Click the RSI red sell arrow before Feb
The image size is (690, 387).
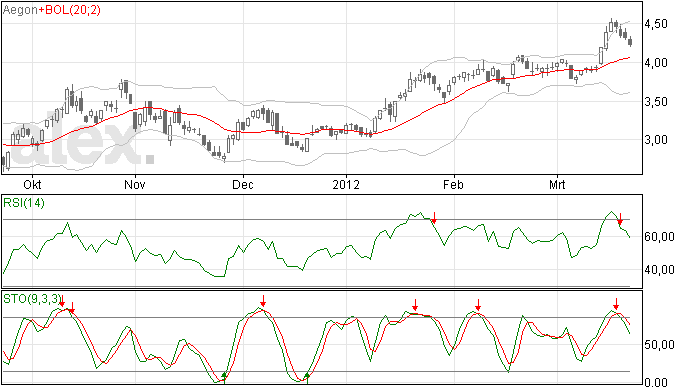point(434,217)
